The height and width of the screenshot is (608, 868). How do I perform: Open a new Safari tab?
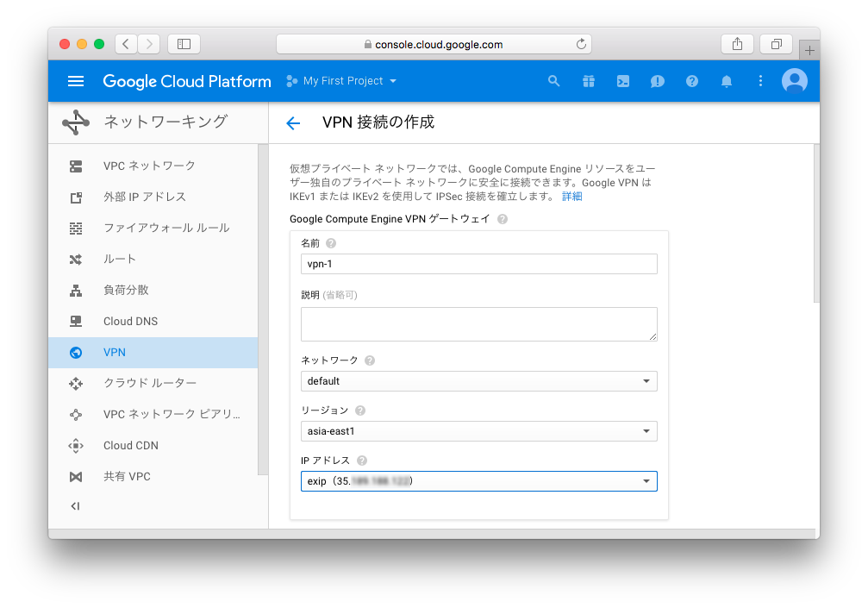click(809, 50)
